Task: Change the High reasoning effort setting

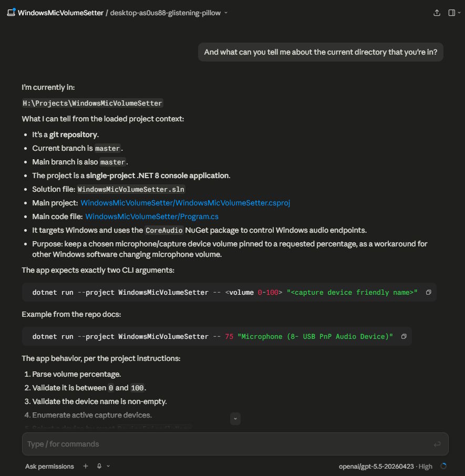Action: (x=425, y=467)
